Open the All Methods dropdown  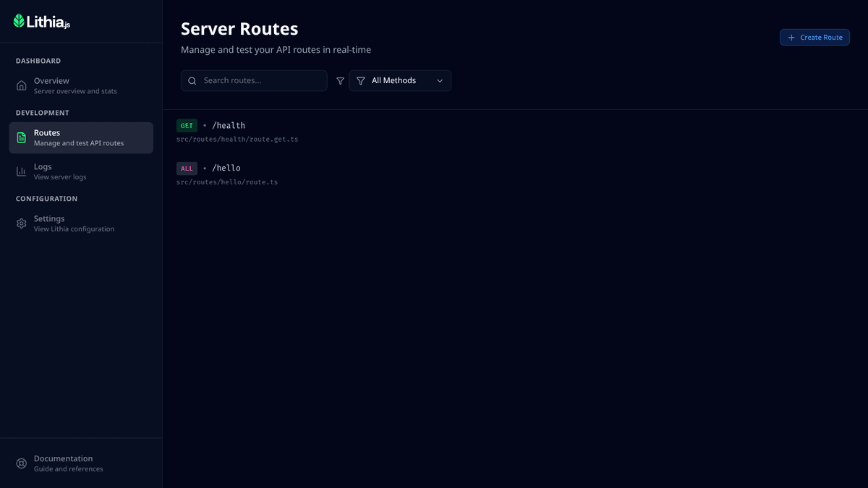399,81
